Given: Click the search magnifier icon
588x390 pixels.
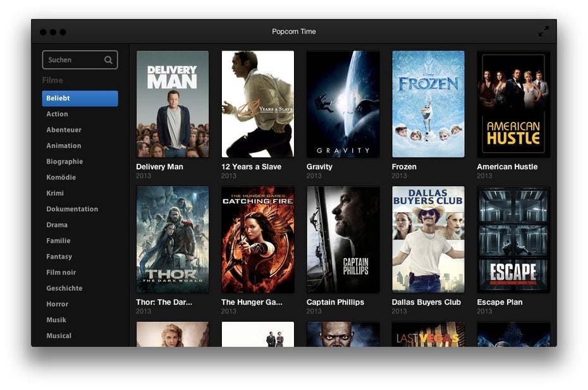Looking at the screenshot, I should click(108, 60).
